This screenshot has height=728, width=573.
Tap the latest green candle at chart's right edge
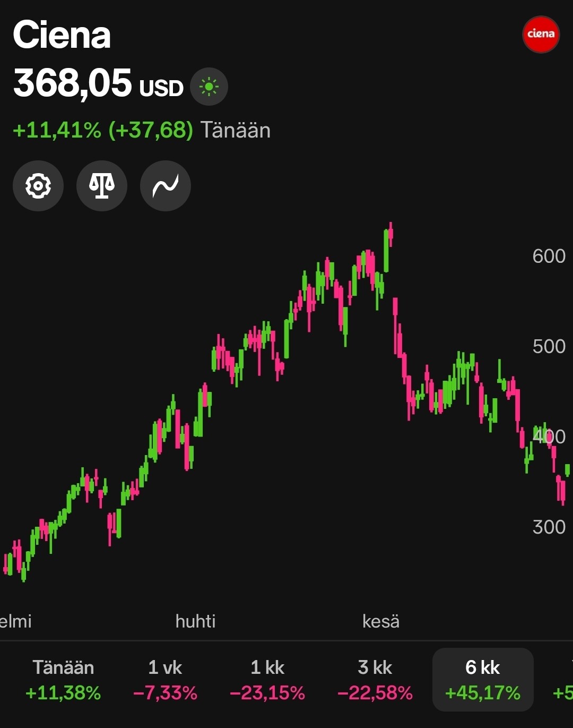pos(568,470)
